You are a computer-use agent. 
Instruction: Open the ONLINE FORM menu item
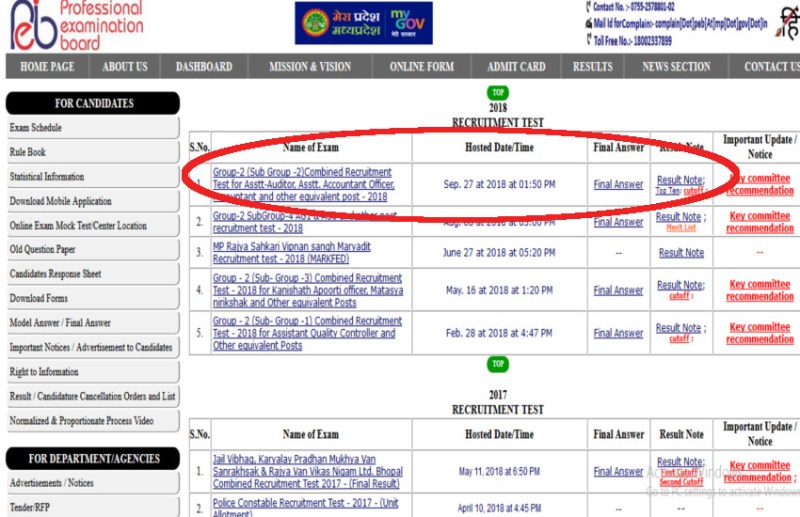(421, 67)
